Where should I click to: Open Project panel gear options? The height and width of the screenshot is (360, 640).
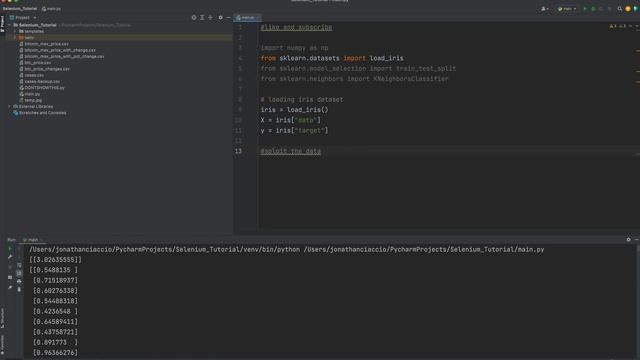pyautogui.click(x=220, y=18)
